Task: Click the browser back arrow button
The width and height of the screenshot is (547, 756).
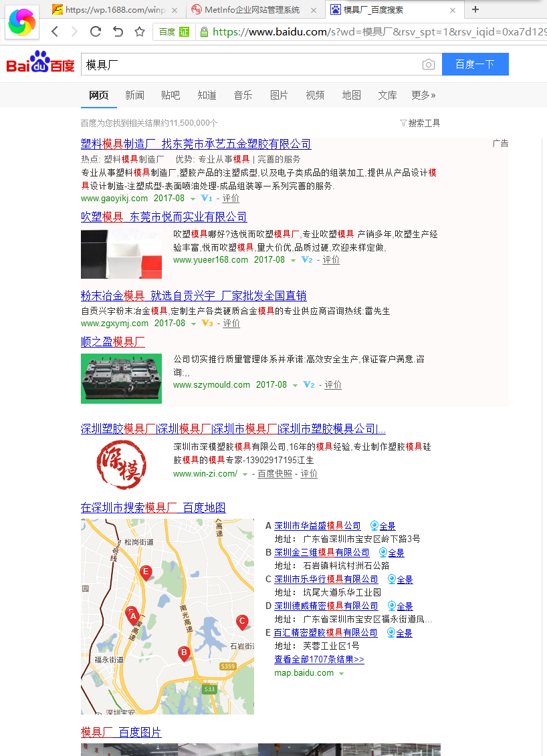Action: coord(55,31)
